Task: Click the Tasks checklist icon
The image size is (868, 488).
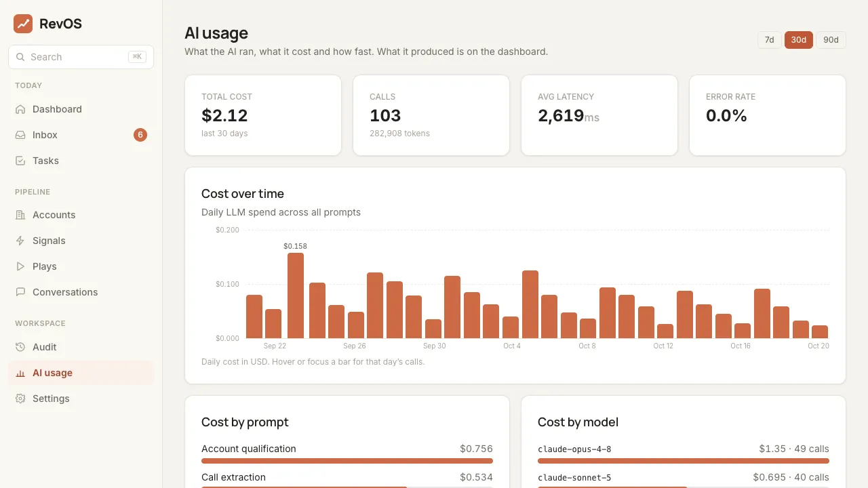Action: [x=20, y=161]
